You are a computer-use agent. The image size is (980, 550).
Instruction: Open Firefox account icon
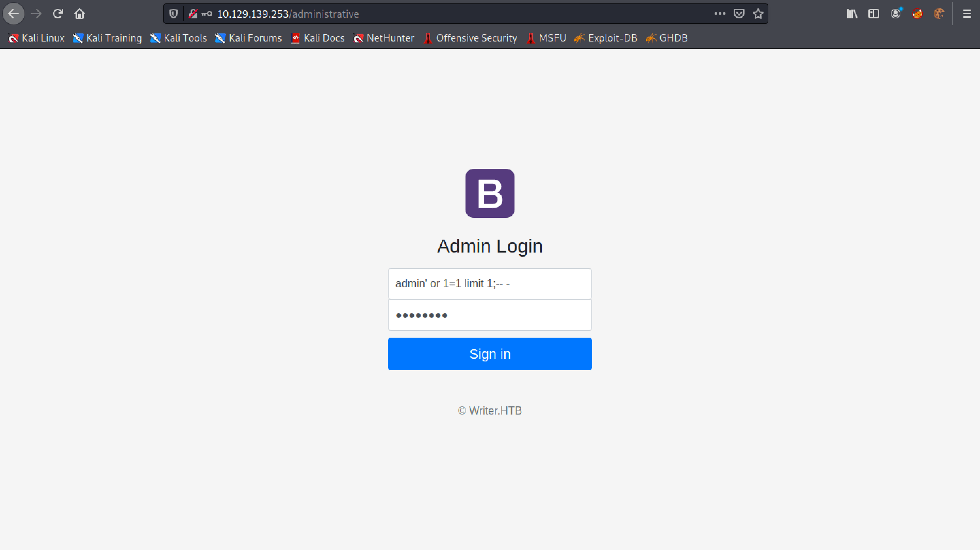tap(896, 14)
